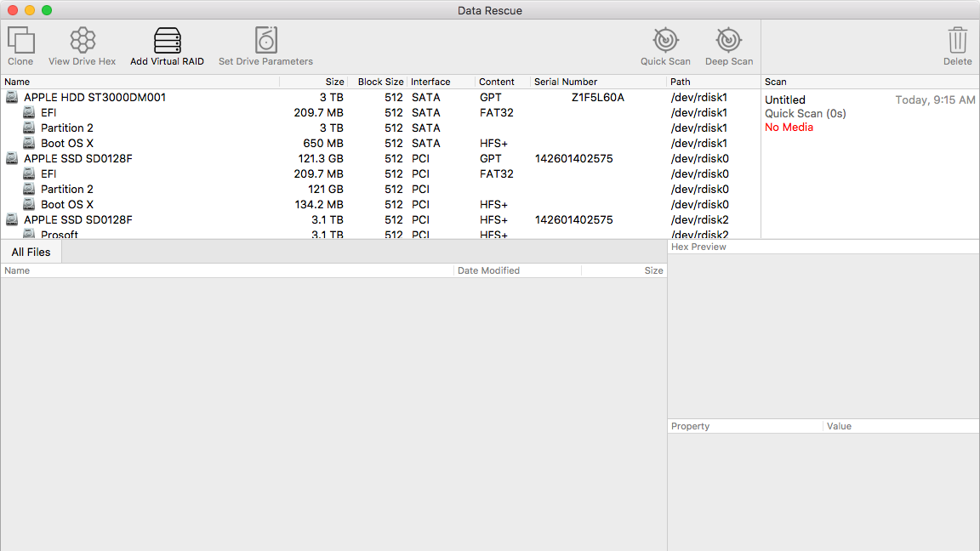Click the icon of the 3.1 TB APPLE SSD
980x551 pixels.
click(x=12, y=219)
